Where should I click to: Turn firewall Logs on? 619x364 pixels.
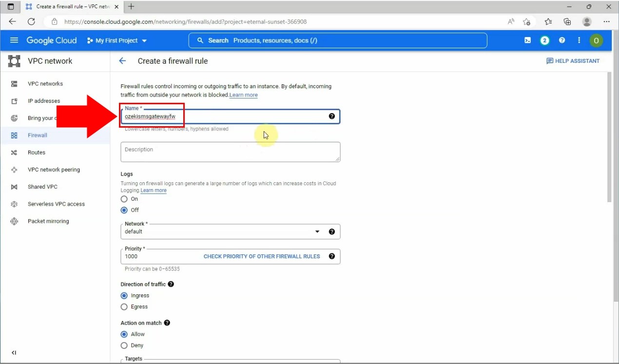point(124,199)
